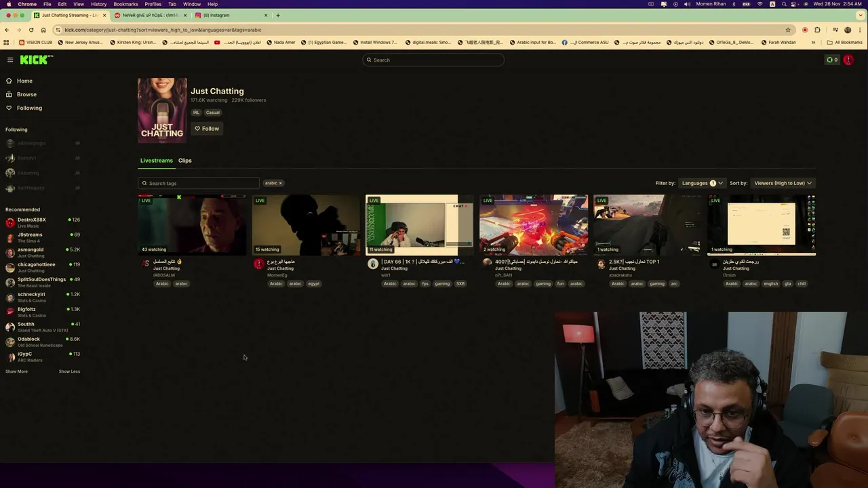Image resolution: width=868 pixels, height=488 pixels.
Task: Open the stream thumbnail with 11 watching
Action: [x=420, y=225]
